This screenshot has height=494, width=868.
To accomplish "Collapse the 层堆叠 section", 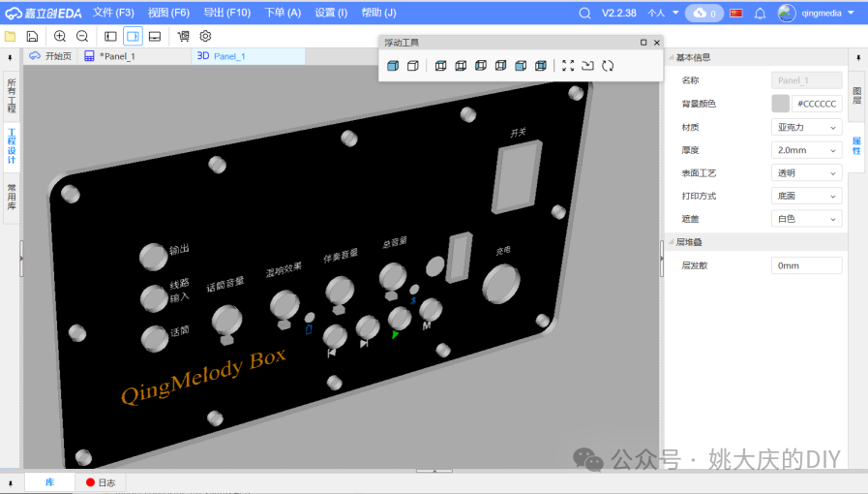I will (672, 242).
